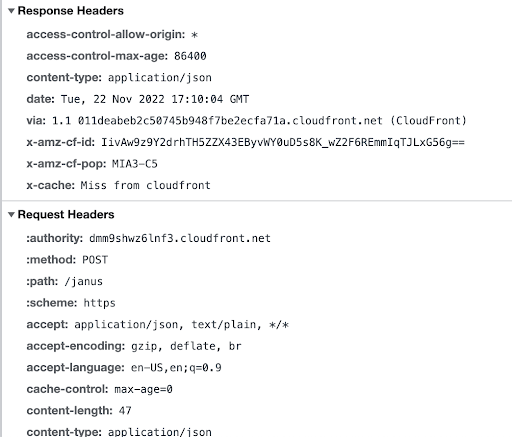This screenshot has height=437, width=512.
Task: Click response content-type application/json value
Action: point(160,78)
